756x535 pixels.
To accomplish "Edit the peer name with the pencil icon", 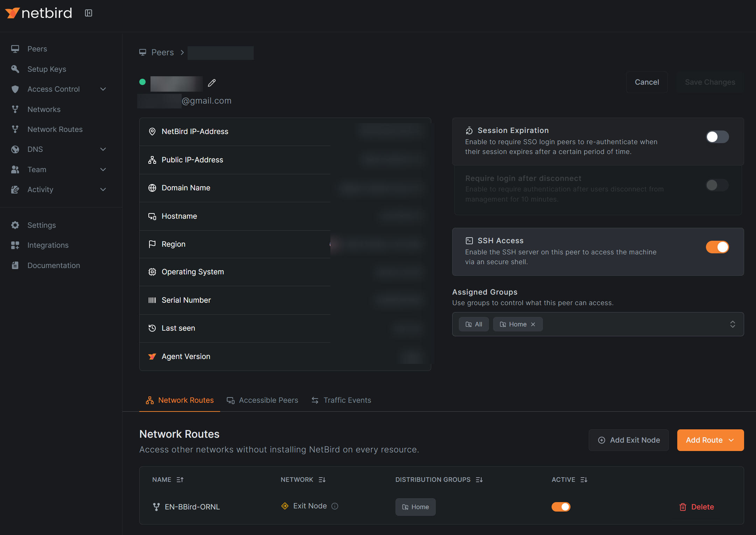I will [212, 83].
